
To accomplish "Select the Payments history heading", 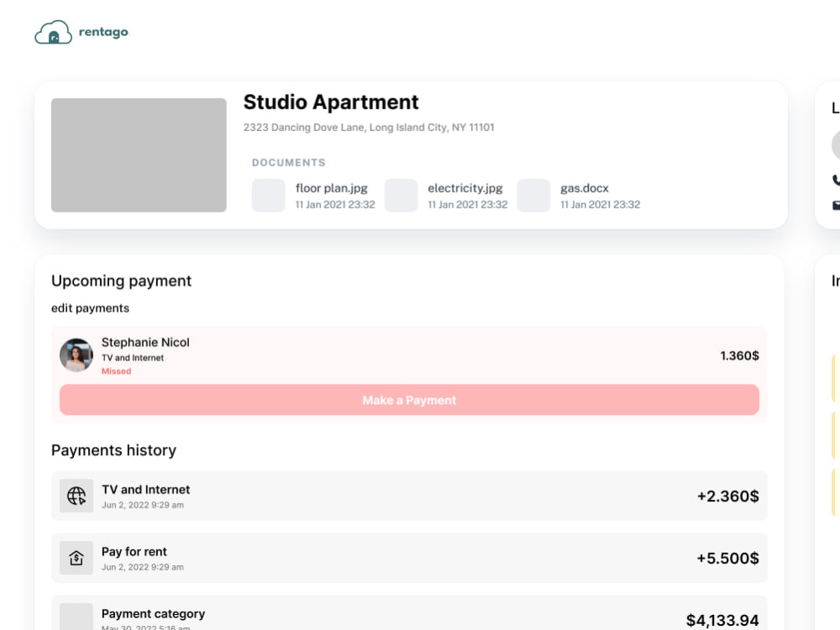I will (x=113, y=450).
